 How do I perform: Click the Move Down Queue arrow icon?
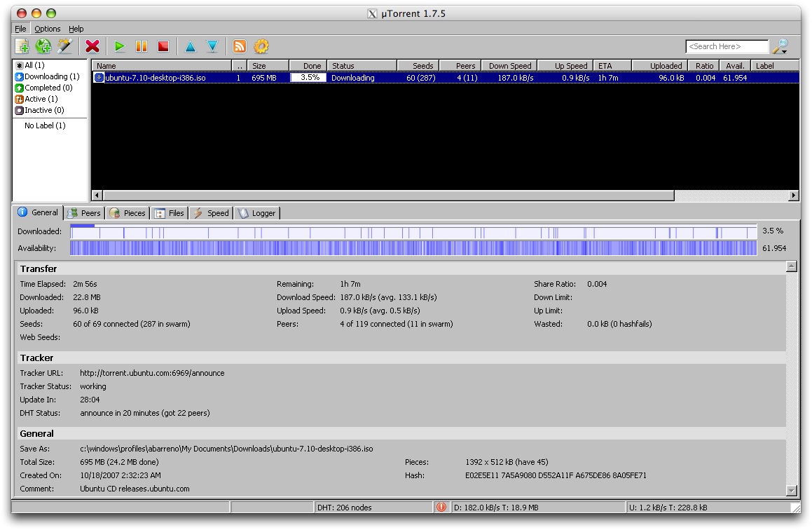(x=212, y=47)
